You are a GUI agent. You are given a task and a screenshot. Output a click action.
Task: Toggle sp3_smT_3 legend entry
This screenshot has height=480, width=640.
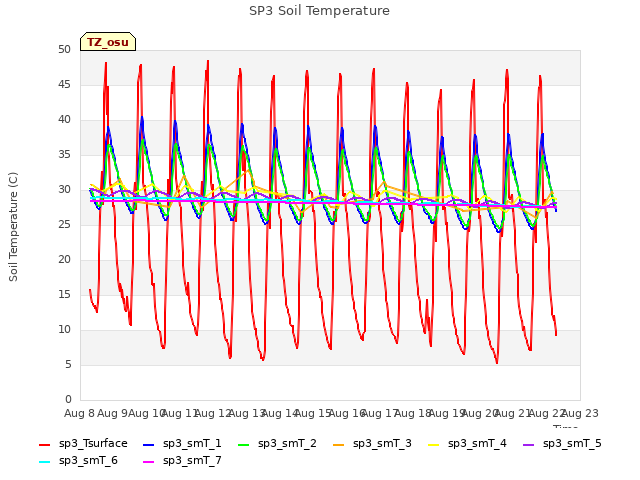click(372, 443)
